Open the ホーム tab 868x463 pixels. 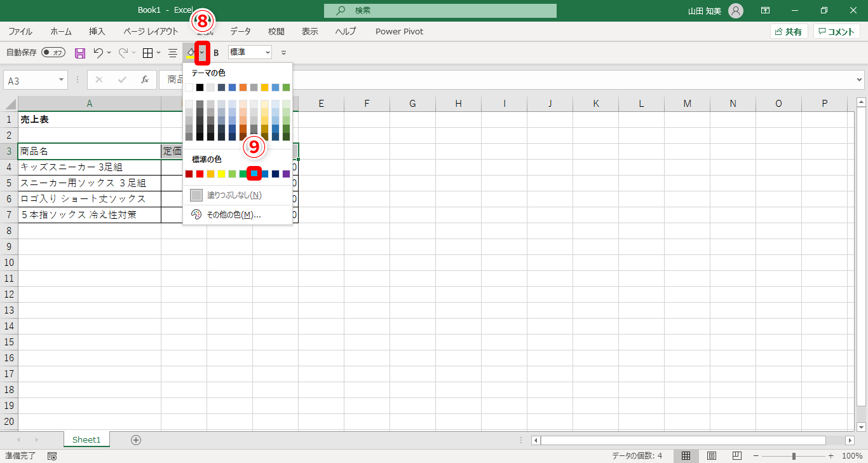coord(61,31)
